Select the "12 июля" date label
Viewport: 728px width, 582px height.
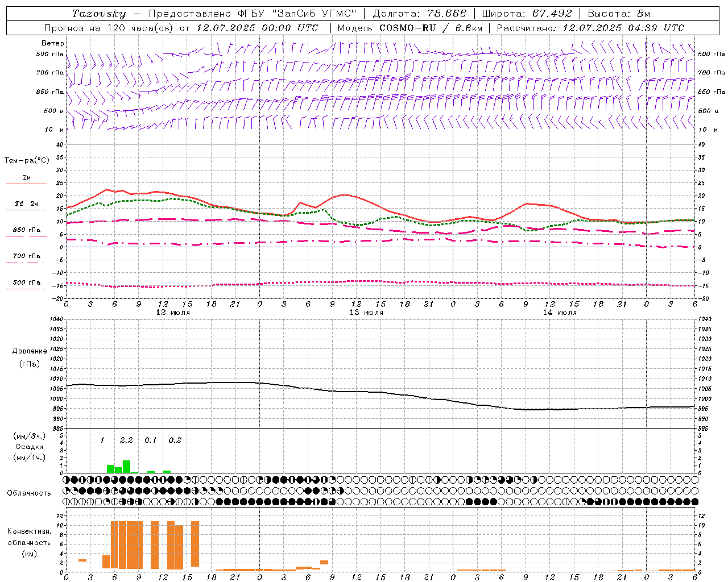pos(173,312)
